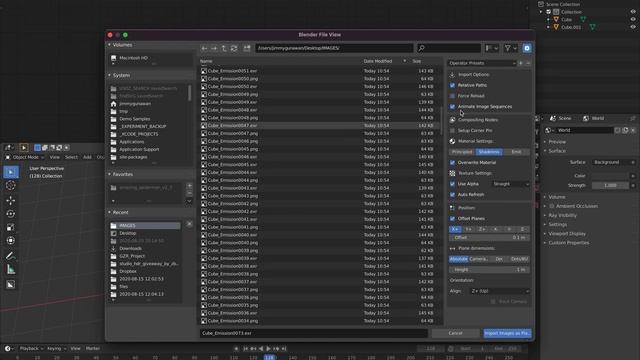Open the Keying menu in timeline
The image size is (640, 360).
tap(56, 349)
